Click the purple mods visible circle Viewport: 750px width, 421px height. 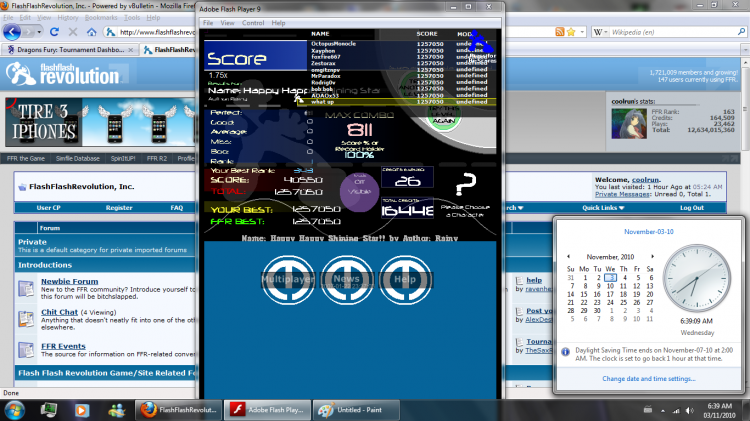pos(359,191)
